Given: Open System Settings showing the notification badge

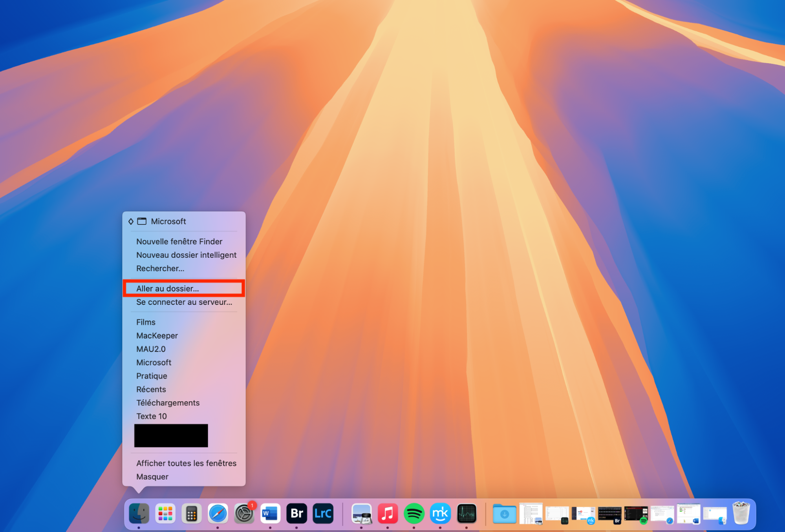Looking at the screenshot, I should click(x=244, y=513).
